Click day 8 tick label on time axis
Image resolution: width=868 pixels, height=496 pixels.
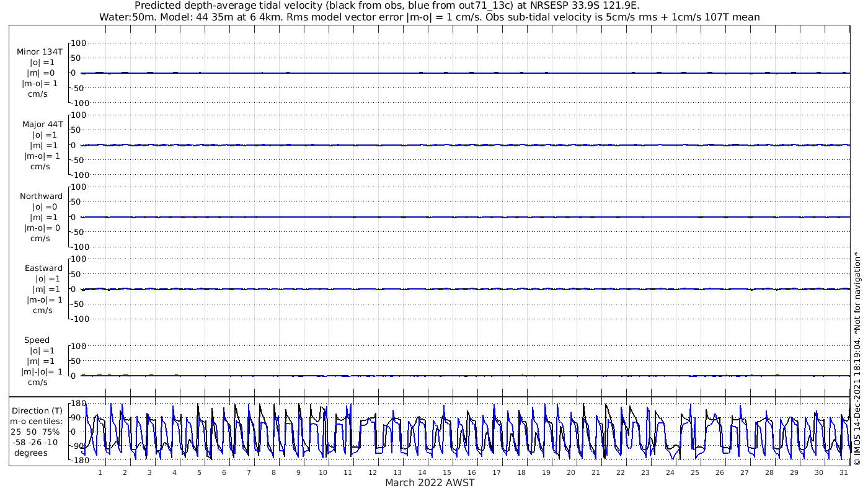pyautogui.click(x=273, y=472)
